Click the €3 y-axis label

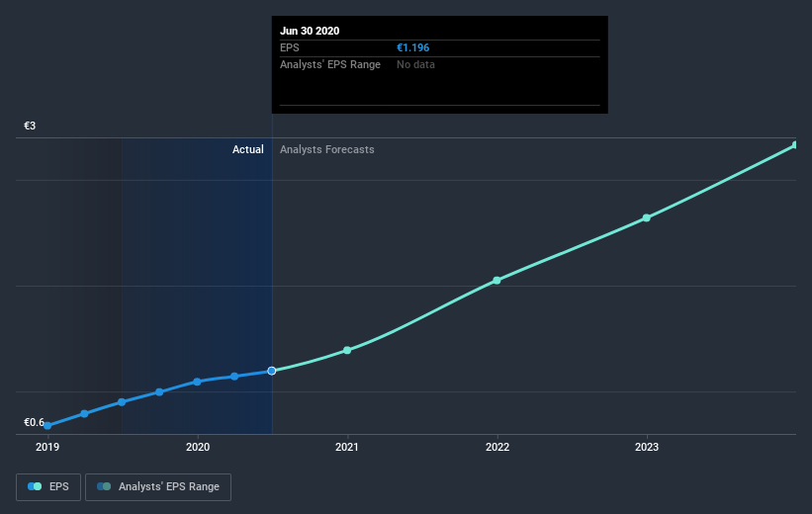(x=30, y=126)
